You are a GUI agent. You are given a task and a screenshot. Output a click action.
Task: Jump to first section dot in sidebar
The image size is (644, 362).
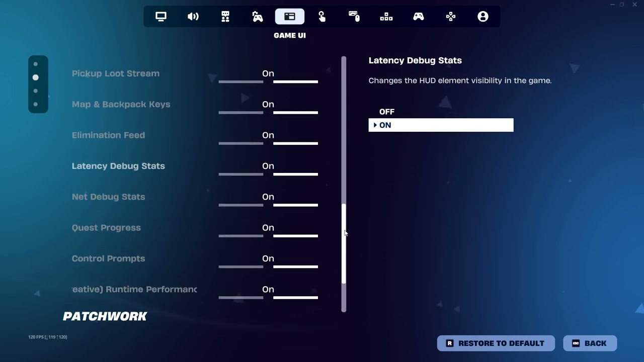click(x=36, y=64)
